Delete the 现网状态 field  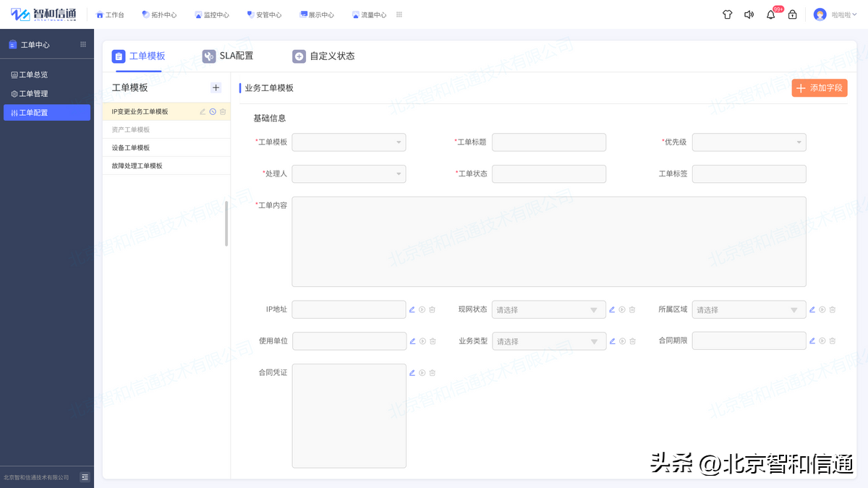pyautogui.click(x=632, y=309)
